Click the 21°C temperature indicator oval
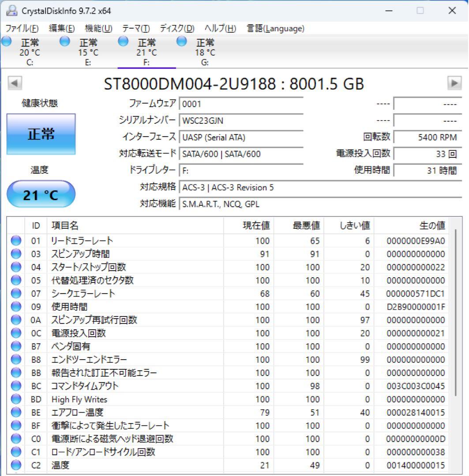The image size is (469, 476). [x=41, y=193]
